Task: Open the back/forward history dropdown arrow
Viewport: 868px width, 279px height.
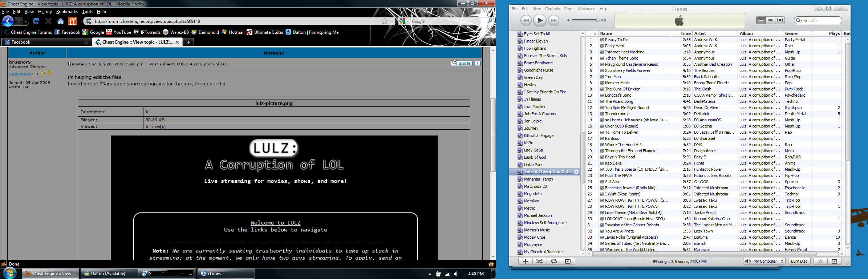Action: pos(26,22)
